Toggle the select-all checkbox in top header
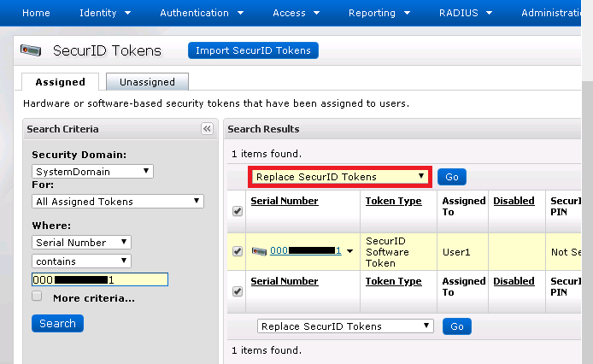 click(x=237, y=212)
